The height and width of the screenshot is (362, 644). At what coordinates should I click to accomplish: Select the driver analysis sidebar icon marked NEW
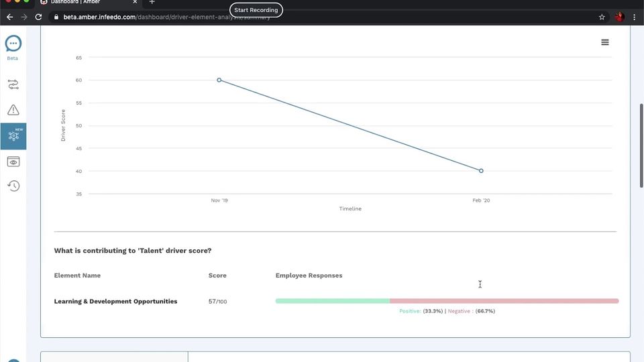[13, 136]
